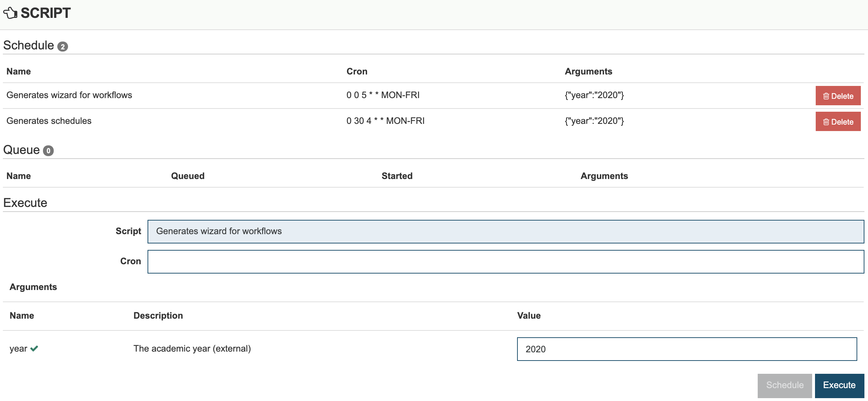Viewport: 868px width, 401px height.
Task: Click the Arguments header in the Queue table
Action: coord(604,176)
